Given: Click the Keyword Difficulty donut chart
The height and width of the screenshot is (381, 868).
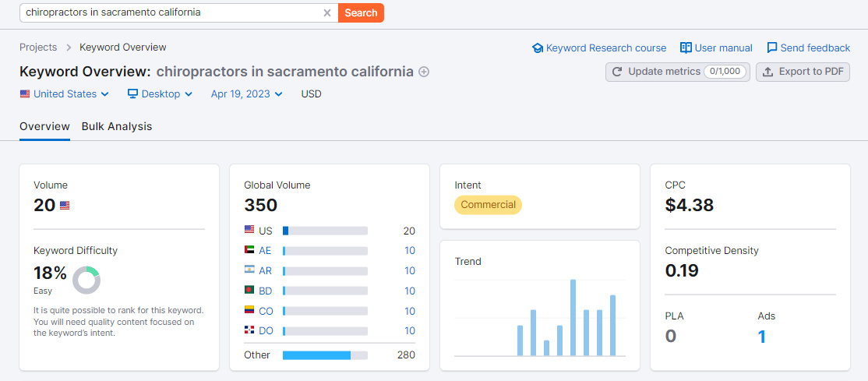Looking at the screenshot, I should click(x=86, y=280).
